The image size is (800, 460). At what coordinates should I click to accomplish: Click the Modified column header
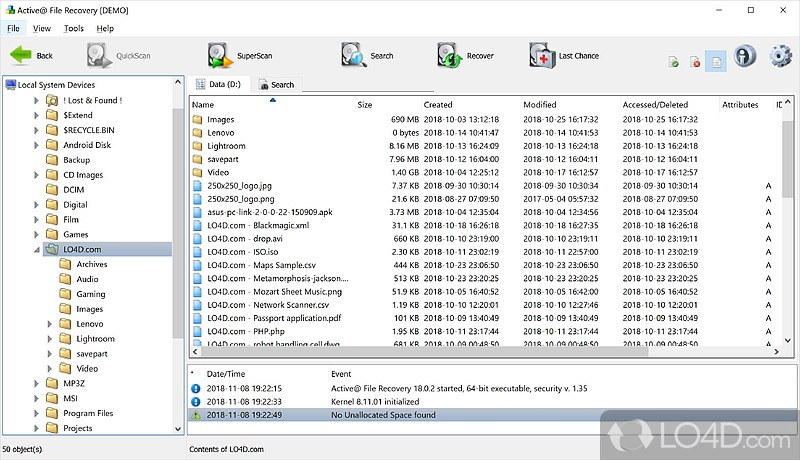click(540, 104)
